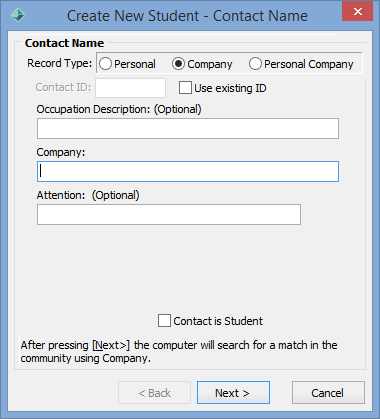Focus the Contact ID field

130,88
